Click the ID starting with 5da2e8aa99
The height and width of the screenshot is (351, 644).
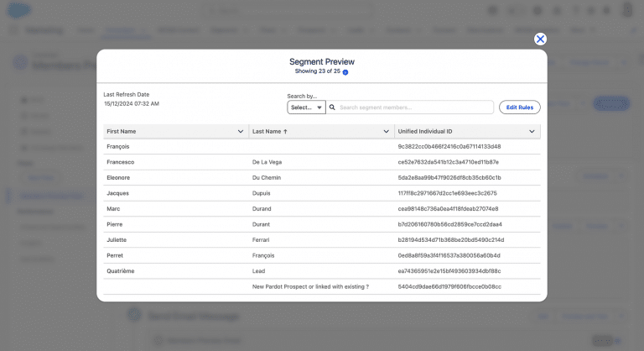point(449,178)
